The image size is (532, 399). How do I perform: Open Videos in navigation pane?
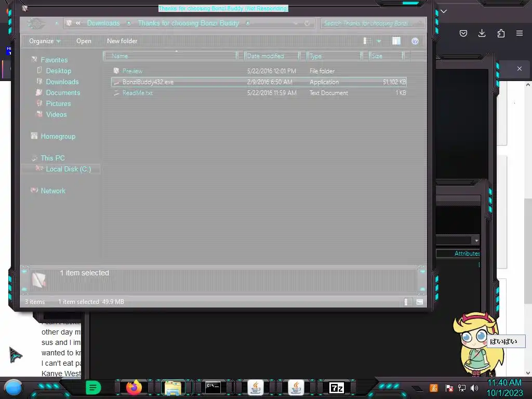tap(56, 114)
